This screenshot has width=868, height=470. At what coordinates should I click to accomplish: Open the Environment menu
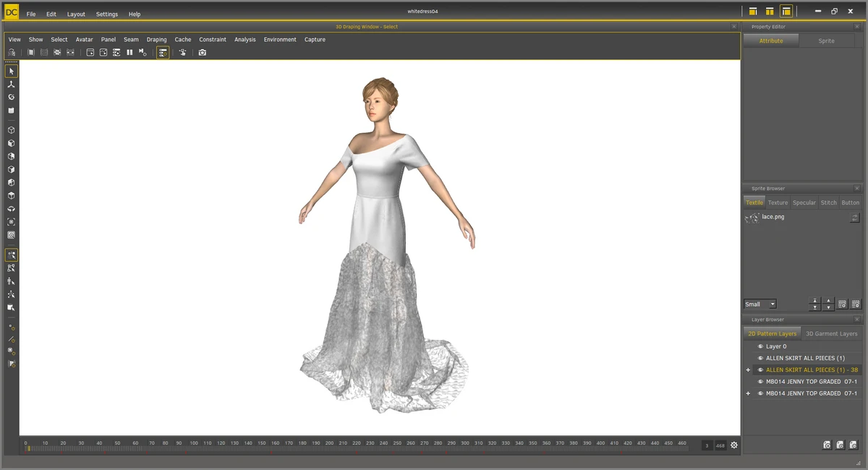tap(280, 40)
